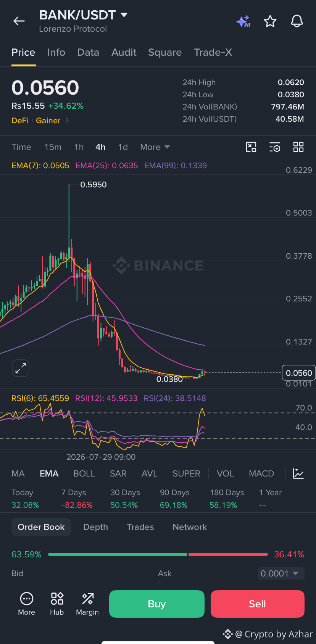
Task: Open the Depth tab
Action: 96,527
